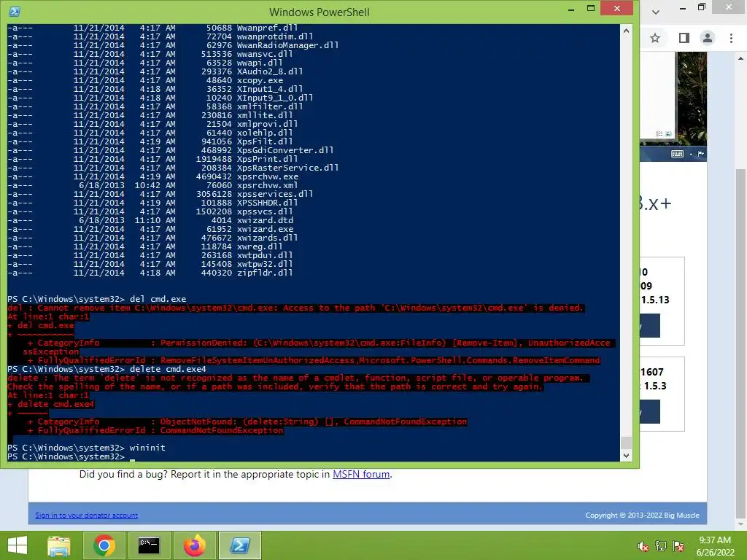
Task: Minimize the Chrome window behind
Action: tap(683, 7)
